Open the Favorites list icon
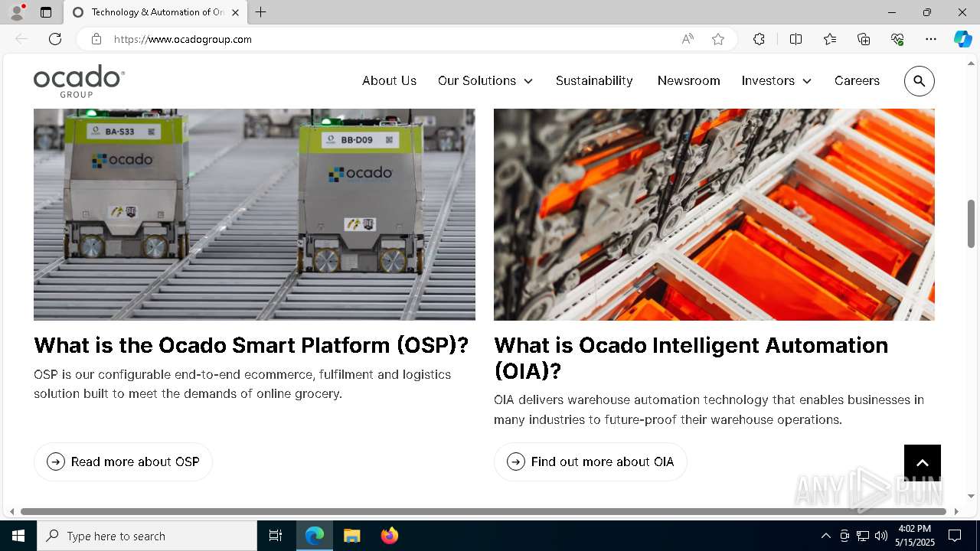Screen dimensions: 980x551 click(x=830, y=39)
